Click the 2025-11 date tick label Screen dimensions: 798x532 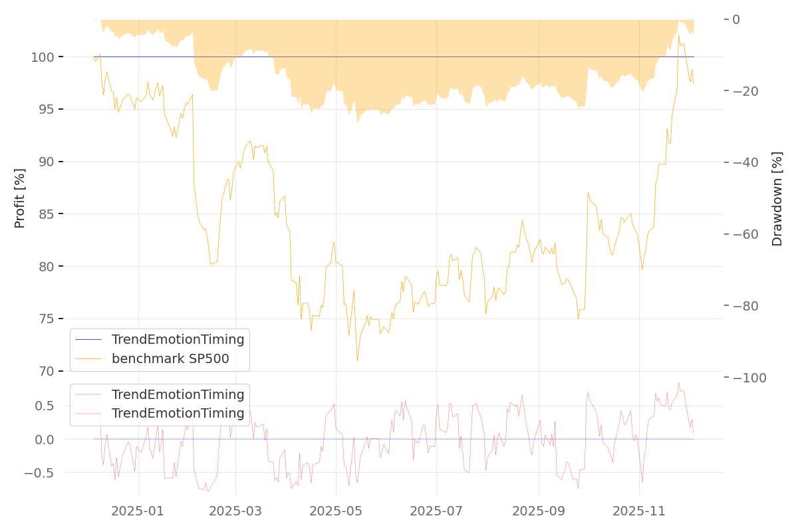(639, 511)
